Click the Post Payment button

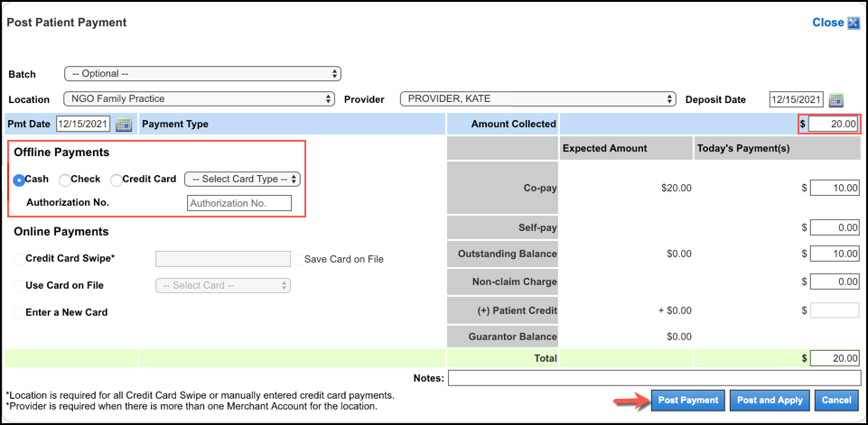click(687, 401)
